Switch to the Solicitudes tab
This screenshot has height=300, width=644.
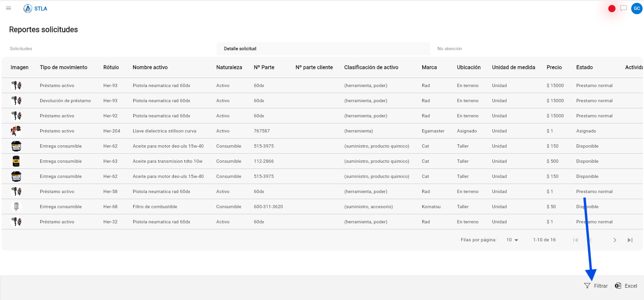[x=21, y=49]
